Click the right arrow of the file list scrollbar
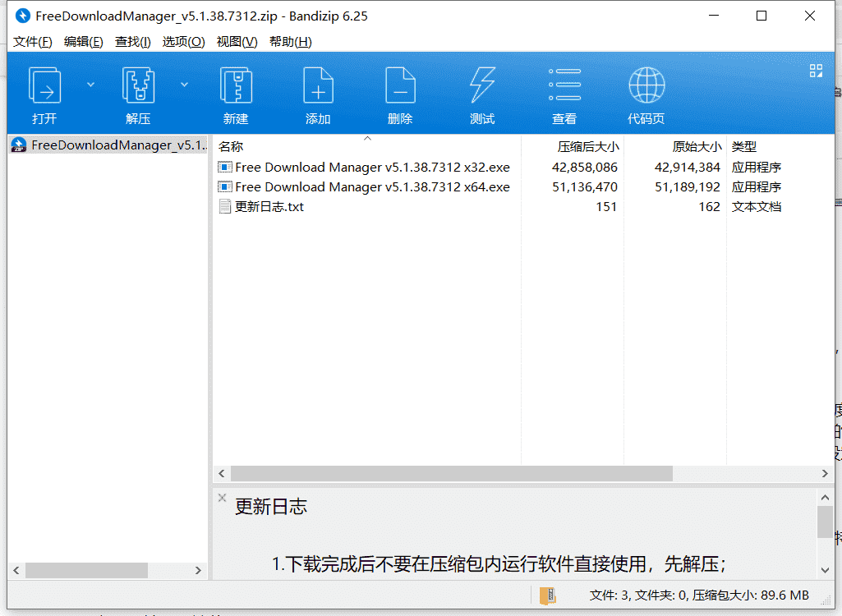842x616 pixels. [x=825, y=473]
